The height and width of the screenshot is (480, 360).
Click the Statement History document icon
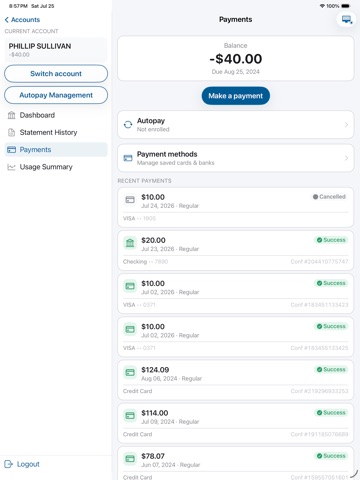click(11, 133)
